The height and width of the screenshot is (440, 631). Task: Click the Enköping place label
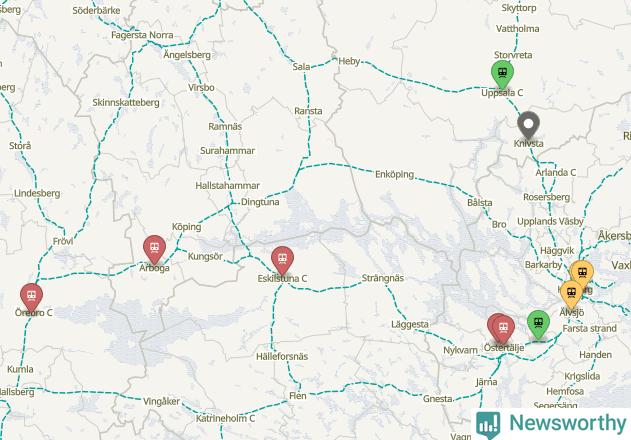[394, 174]
